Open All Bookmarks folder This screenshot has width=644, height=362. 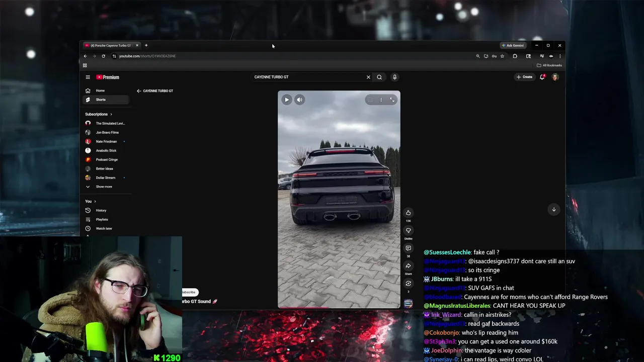[549, 65]
